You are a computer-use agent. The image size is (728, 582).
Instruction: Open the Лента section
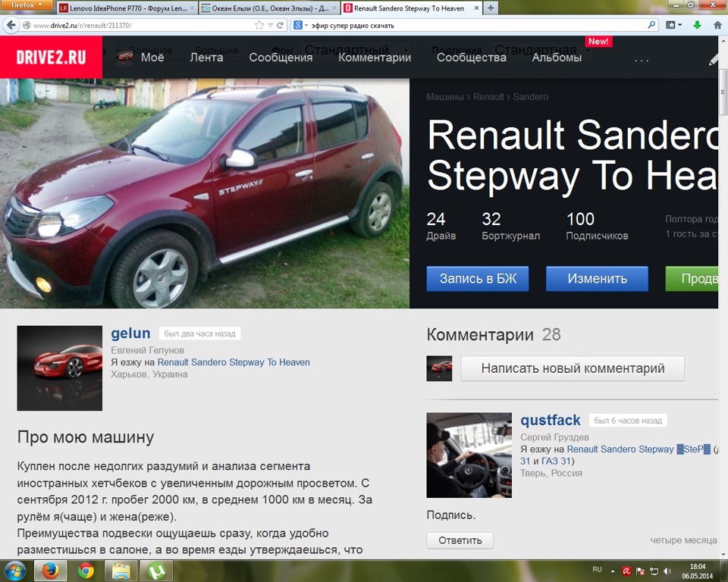206,57
